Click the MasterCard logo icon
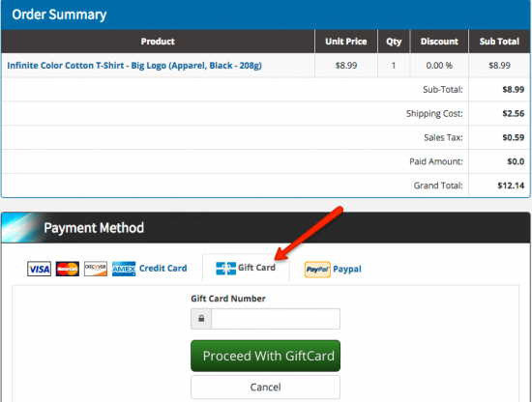Image resolution: width=532 pixels, height=402 pixels. click(68, 269)
